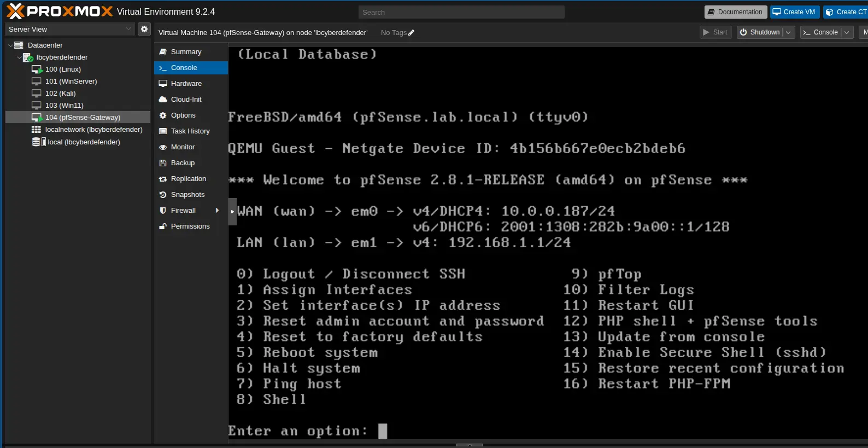Open the Documentation button
This screenshot has height=448, width=868.
pyautogui.click(x=736, y=12)
